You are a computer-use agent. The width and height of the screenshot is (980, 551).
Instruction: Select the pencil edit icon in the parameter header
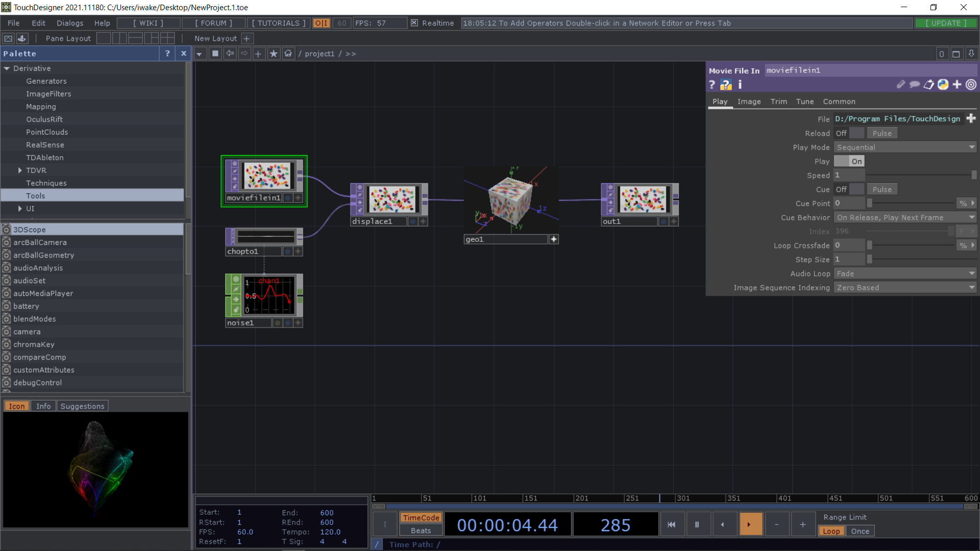tap(900, 85)
